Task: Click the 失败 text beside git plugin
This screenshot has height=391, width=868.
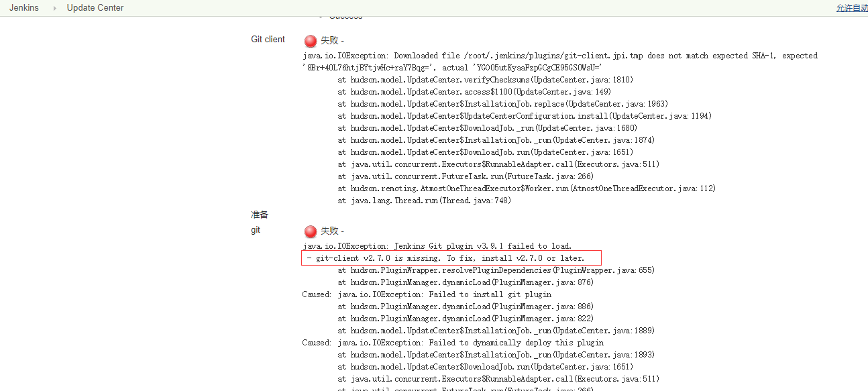Action: click(x=329, y=231)
